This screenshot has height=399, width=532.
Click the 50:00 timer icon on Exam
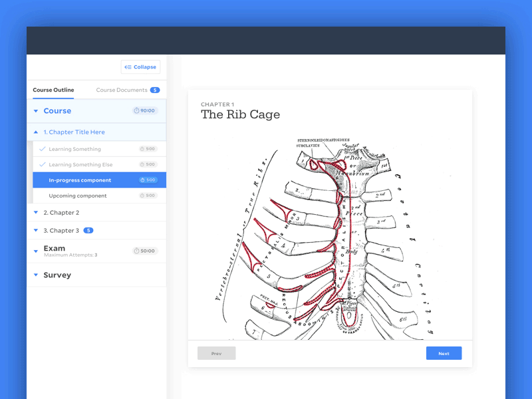point(137,251)
